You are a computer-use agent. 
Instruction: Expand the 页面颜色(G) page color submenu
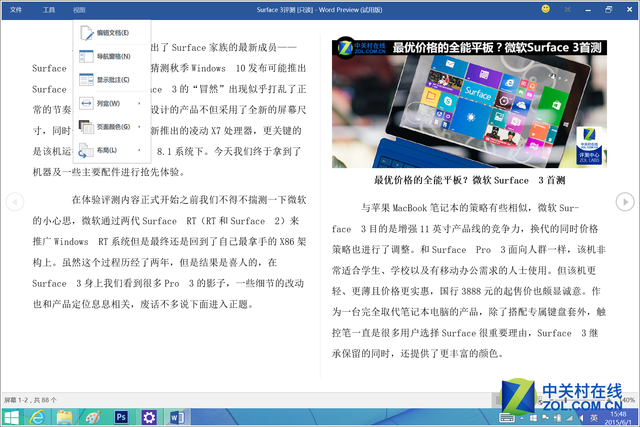112,127
